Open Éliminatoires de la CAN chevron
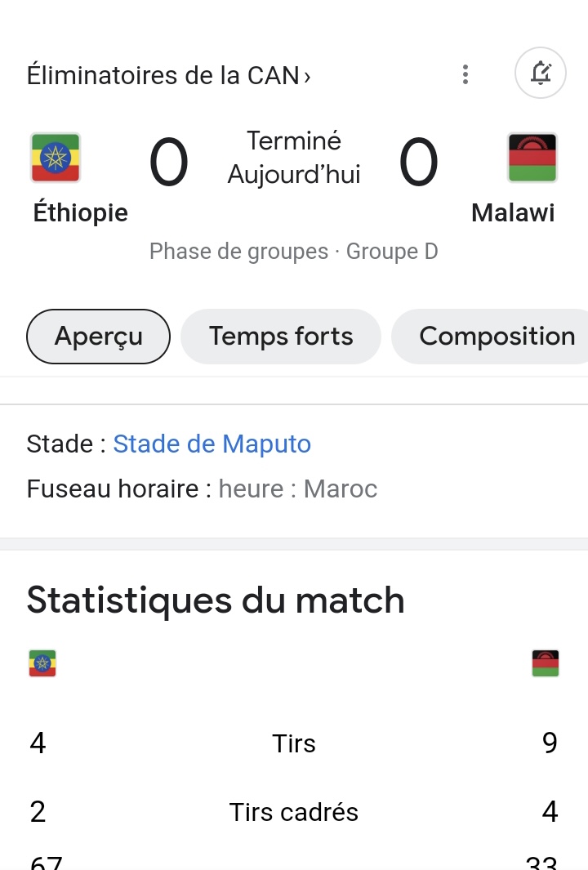Screen dimensions: 588x870 (307, 76)
